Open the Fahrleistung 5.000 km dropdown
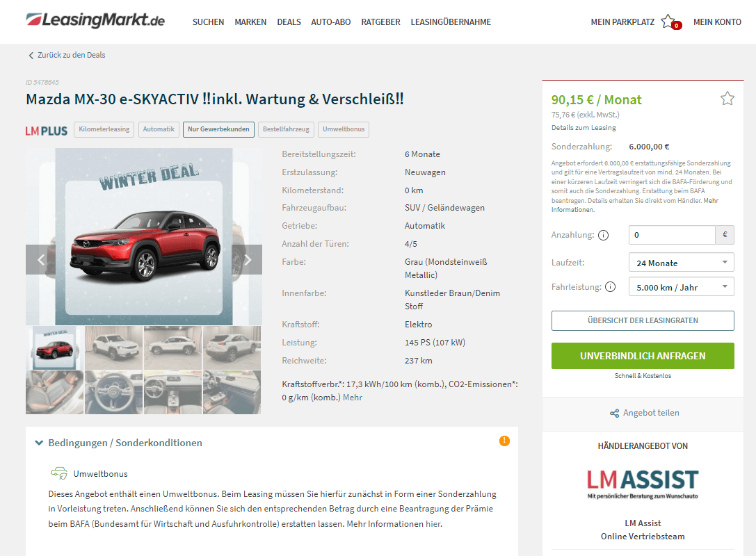The width and height of the screenshot is (756, 556). (x=682, y=287)
